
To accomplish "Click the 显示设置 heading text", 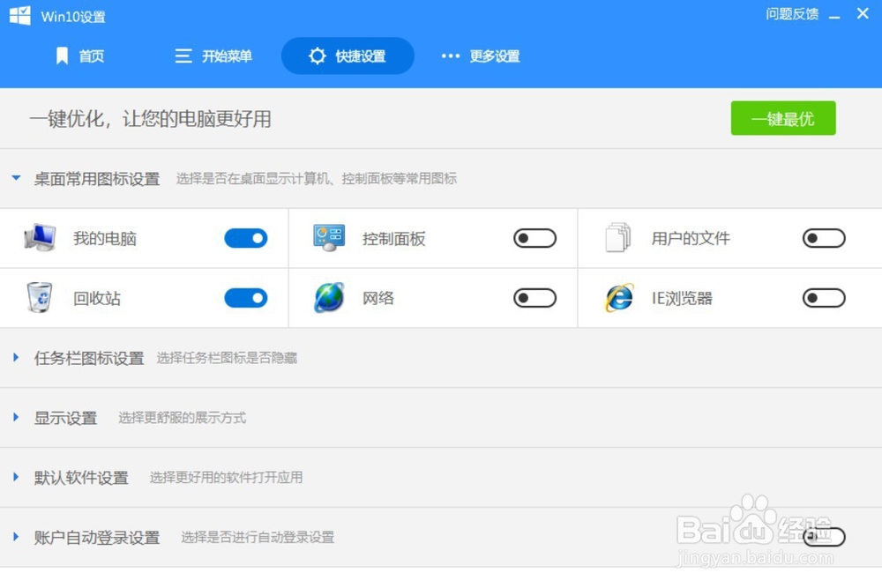I will point(65,418).
